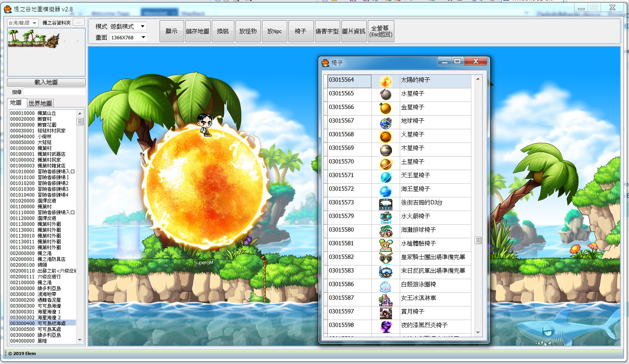Screen dimensions: 629x364
Task: Select map 003000600 維多利亞島
Action: point(43,335)
